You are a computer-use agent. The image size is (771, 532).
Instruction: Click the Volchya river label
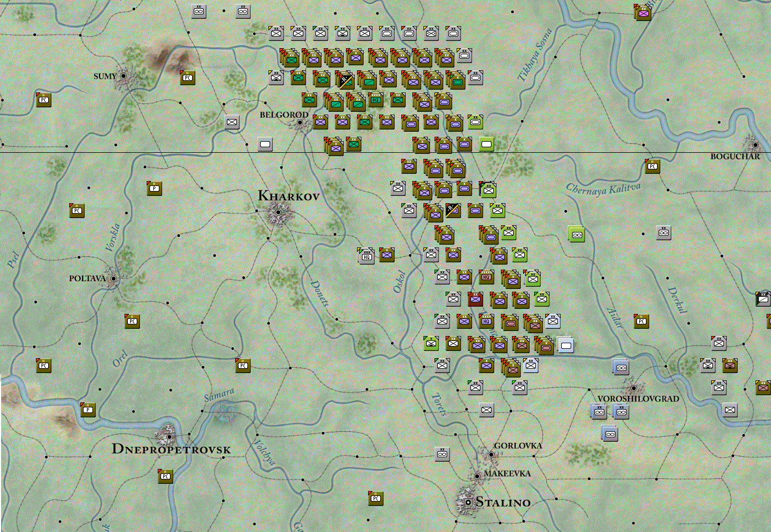[264, 452]
